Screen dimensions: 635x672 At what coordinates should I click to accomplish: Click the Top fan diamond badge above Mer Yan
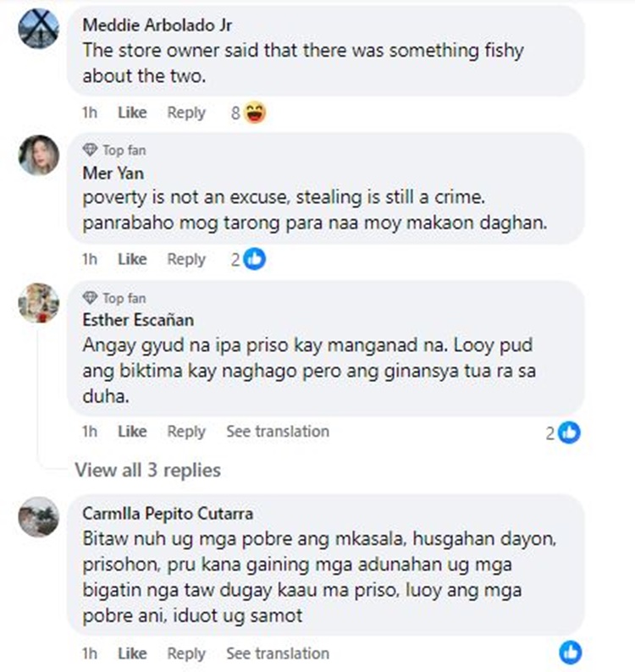click(x=90, y=150)
